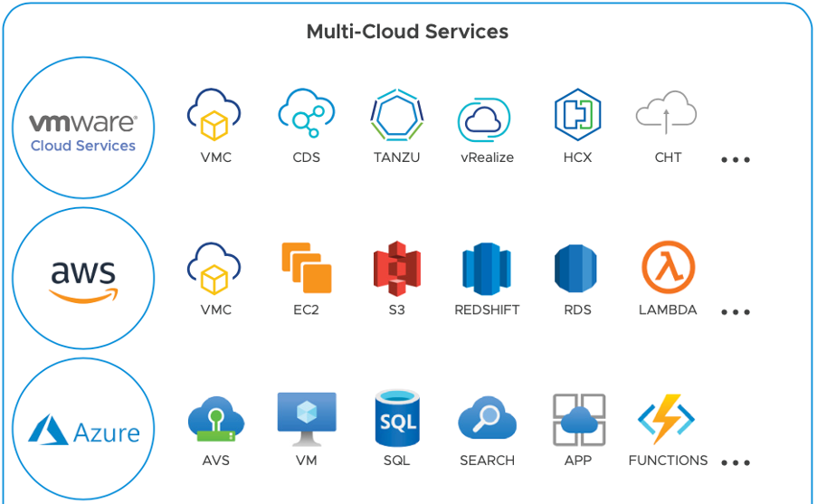Click the REDSHIFT label
Screen dimensions: 817x504
coord(487,310)
